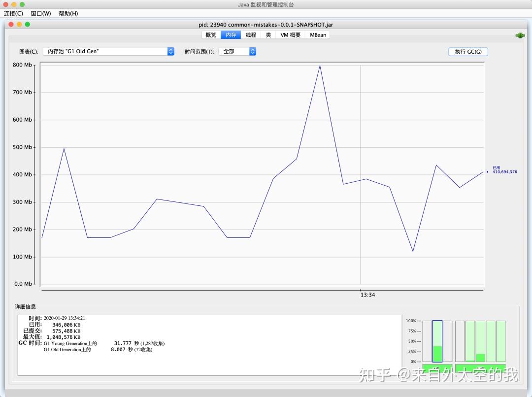The width and height of the screenshot is (532, 397).
Task: Click the fourth non-heap pool bar
Action: pyautogui.click(x=491, y=341)
